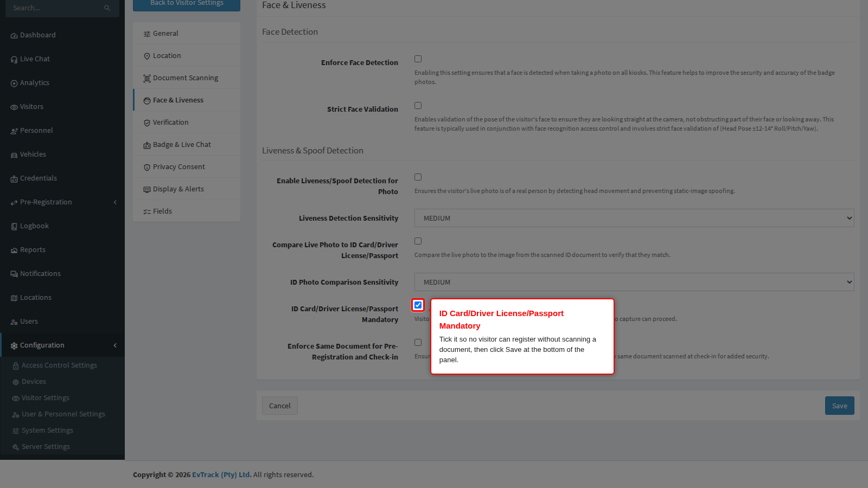Select the Logbook icon

(x=14, y=227)
